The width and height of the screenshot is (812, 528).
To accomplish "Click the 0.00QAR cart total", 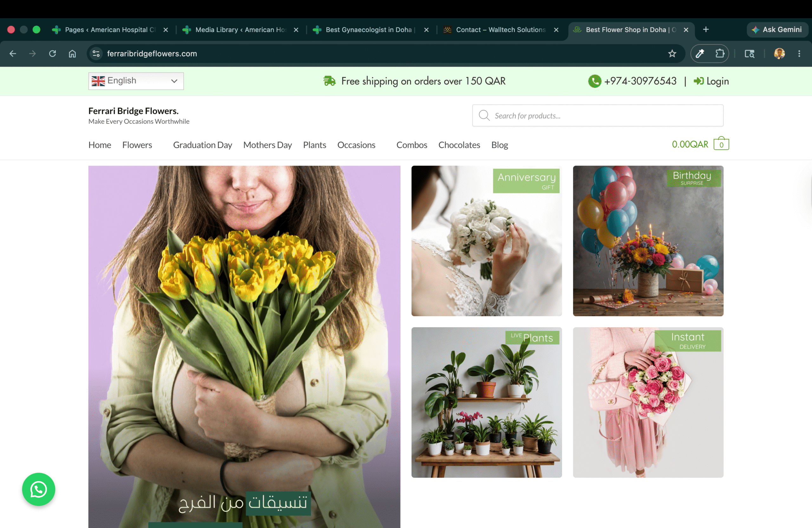I will click(690, 144).
